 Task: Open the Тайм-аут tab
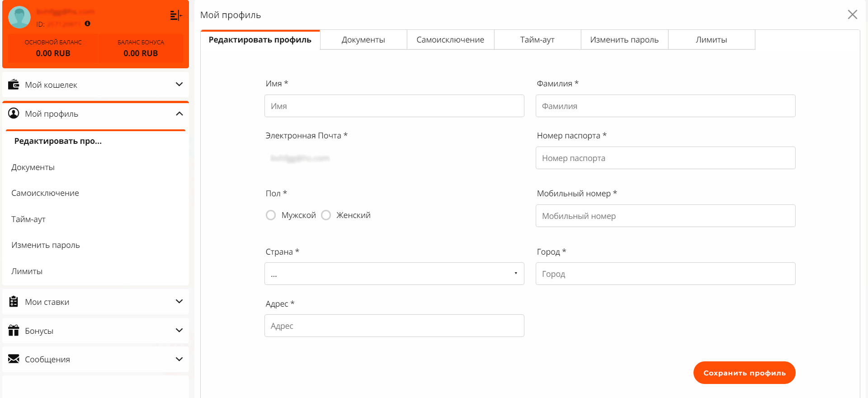(538, 40)
